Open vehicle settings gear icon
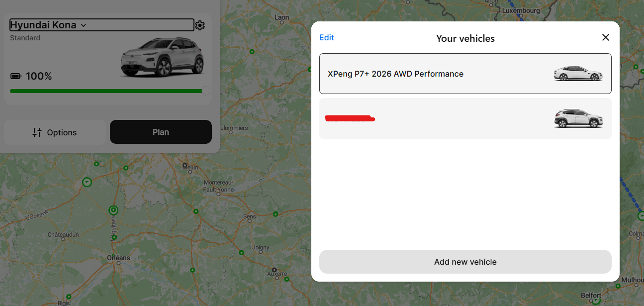644x306 pixels. [x=200, y=25]
